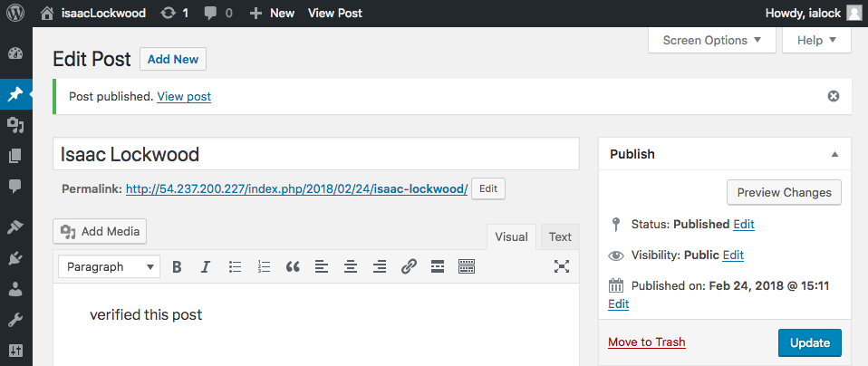Align text center in editor

click(x=351, y=266)
